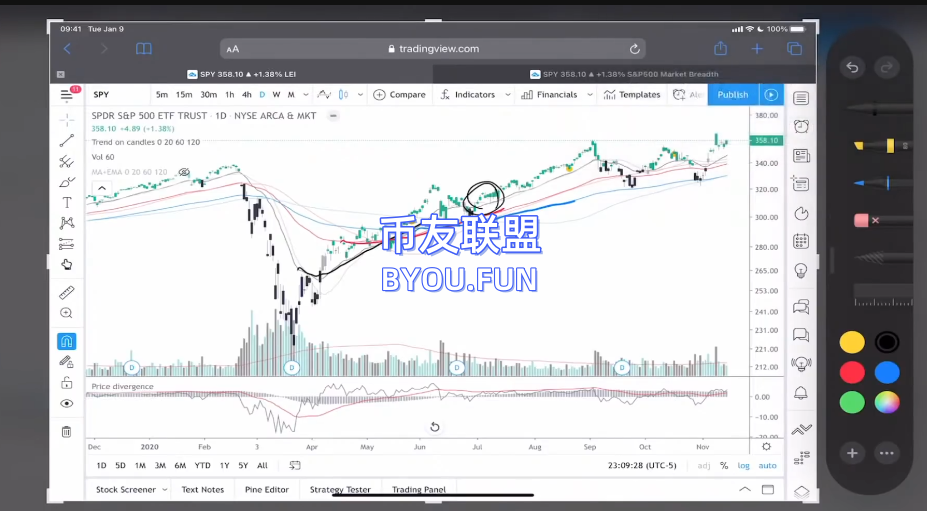Select the red color swatch
Image resolution: width=927 pixels, height=511 pixels.
pyautogui.click(x=852, y=373)
